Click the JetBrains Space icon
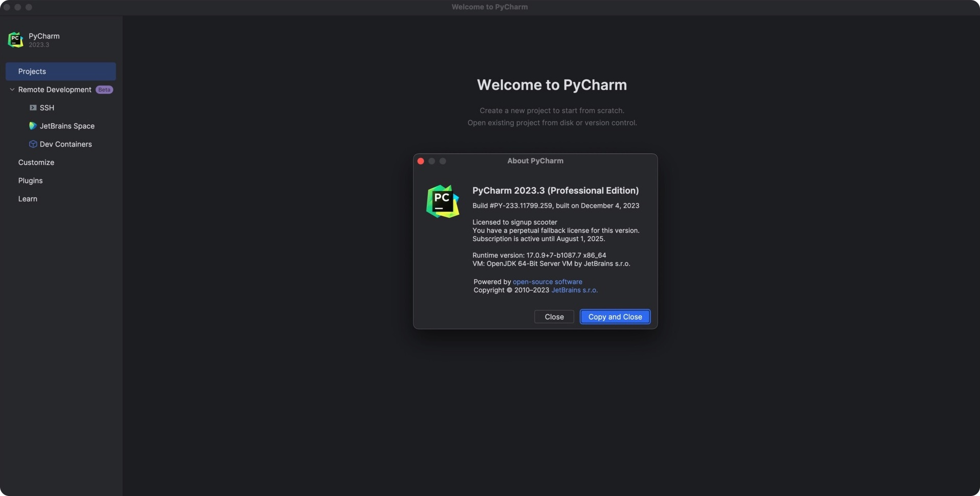Image resolution: width=980 pixels, height=496 pixels. [33, 126]
